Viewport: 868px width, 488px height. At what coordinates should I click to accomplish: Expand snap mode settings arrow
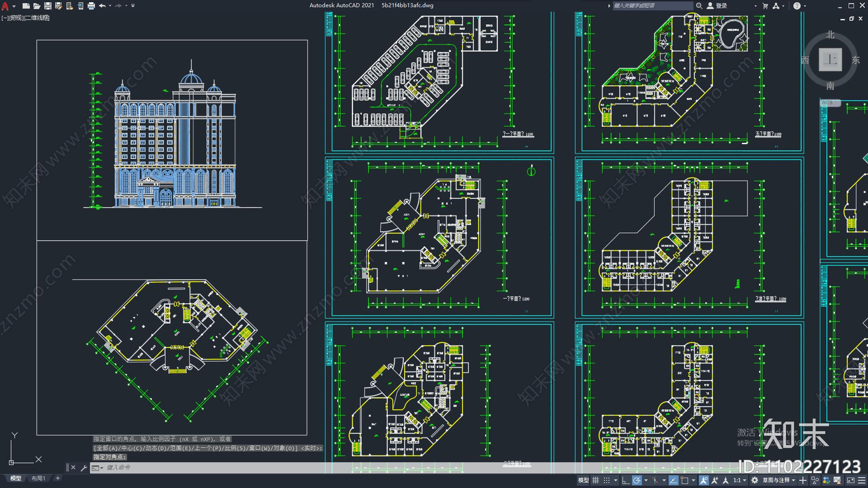pos(616,480)
